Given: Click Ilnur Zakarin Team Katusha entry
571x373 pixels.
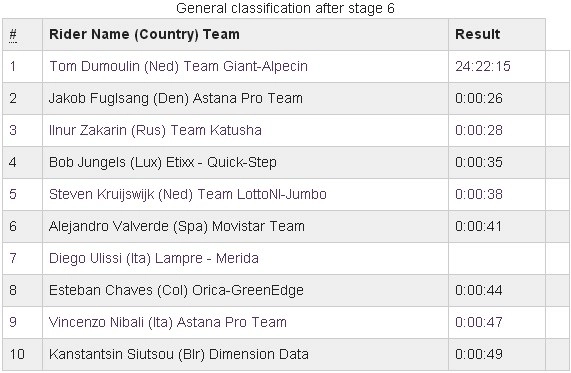Looking at the screenshot, I should click(155, 130).
